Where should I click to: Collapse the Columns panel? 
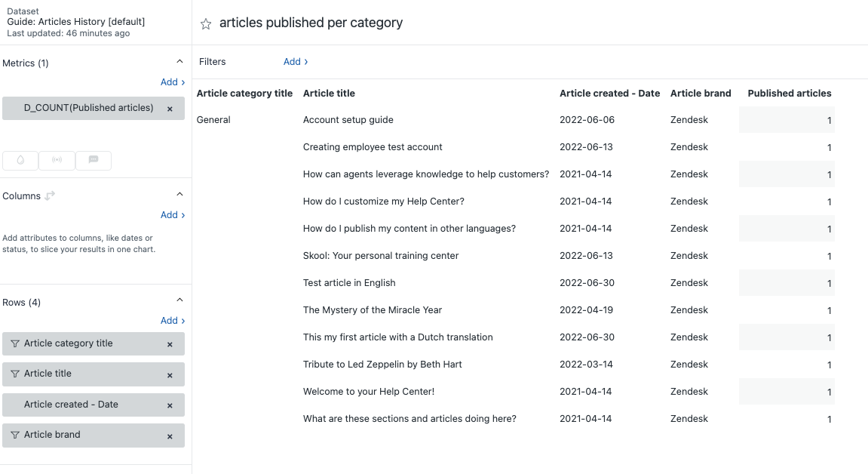click(x=179, y=195)
